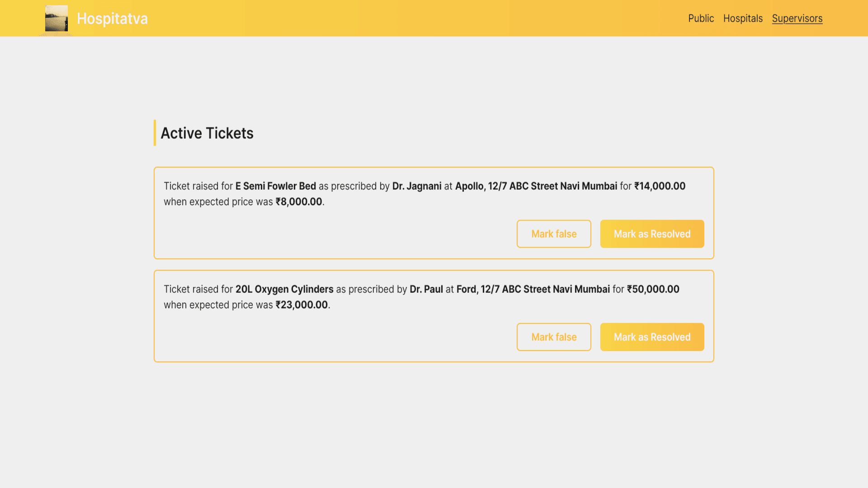Mark the Oxygen Cylinders ticket false
The height and width of the screenshot is (488, 868).
coord(554,337)
